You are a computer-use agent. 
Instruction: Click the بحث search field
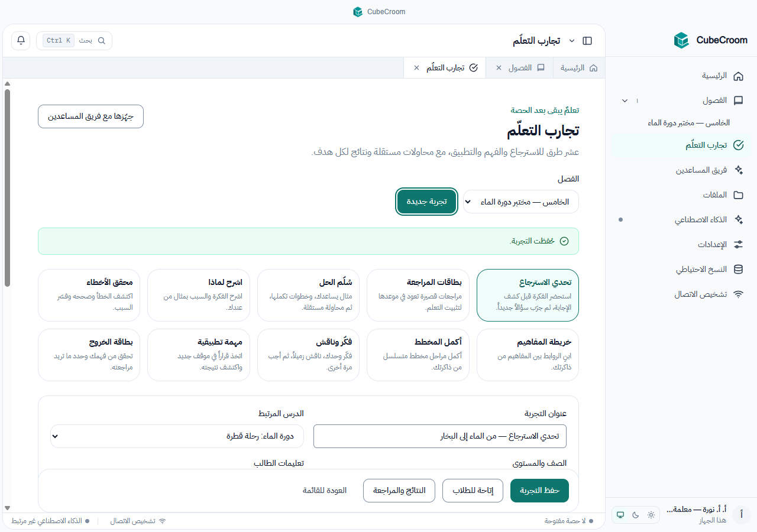pyautogui.click(x=74, y=41)
